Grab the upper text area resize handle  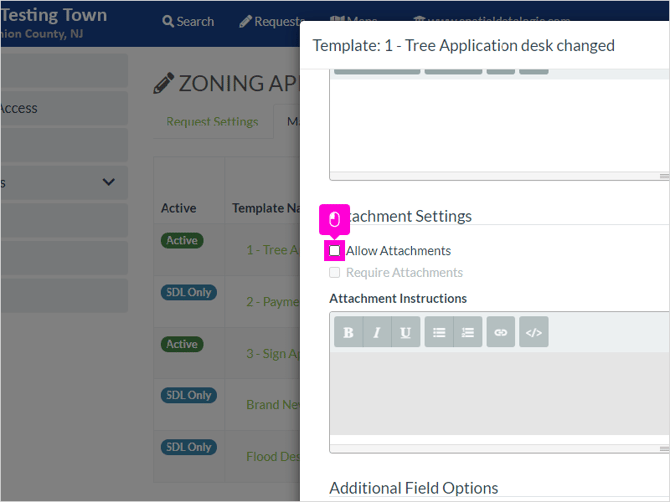click(x=664, y=176)
